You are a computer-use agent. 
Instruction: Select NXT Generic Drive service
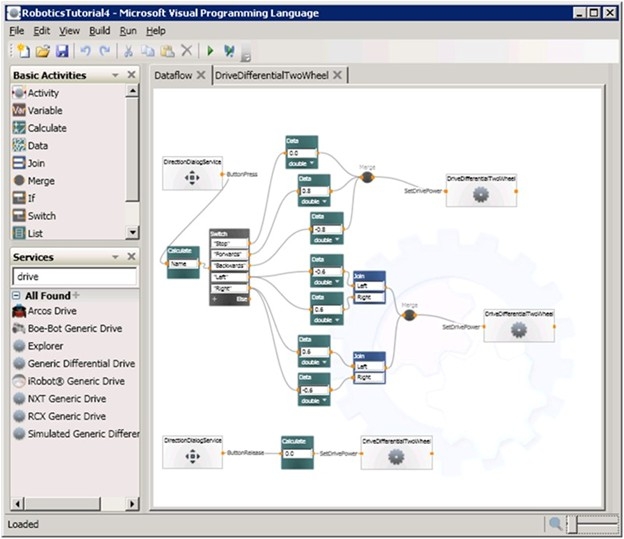point(60,398)
